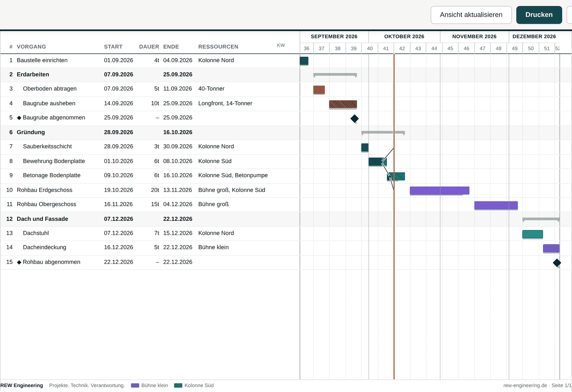Screen dimensions: 572x392
Task: Select the Baugrube ausheben hatched task bar
Action: 343,104
